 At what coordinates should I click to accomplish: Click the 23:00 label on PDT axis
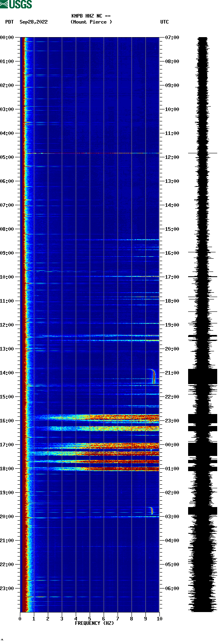[x=7, y=589]
